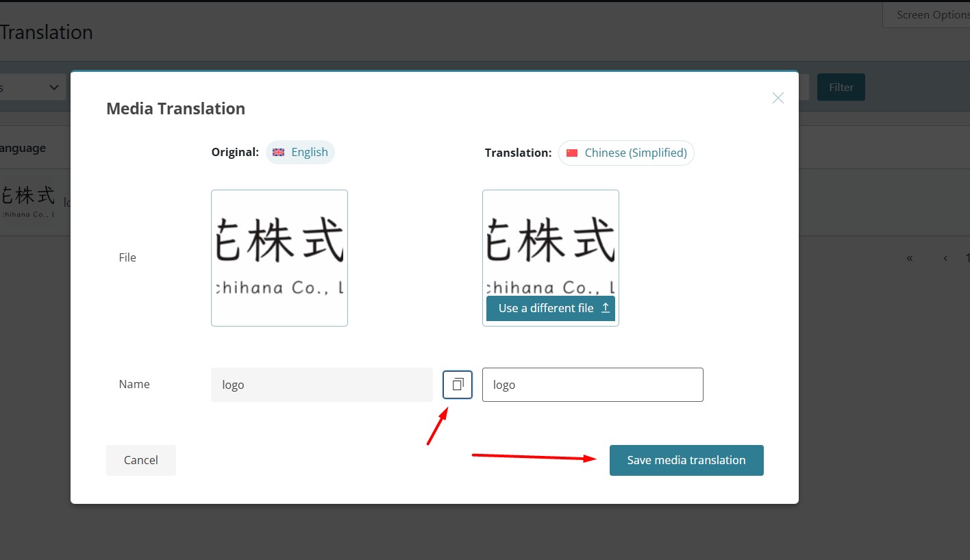This screenshot has width=970, height=560.
Task: Cancel the media translation dialog
Action: pyautogui.click(x=141, y=460)
